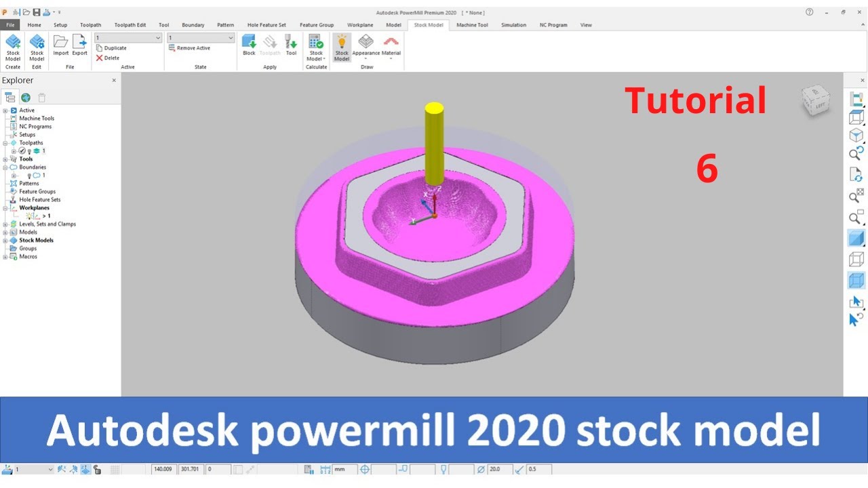Select the wireframe view icon in right toolbar

(x=856, y=259)
